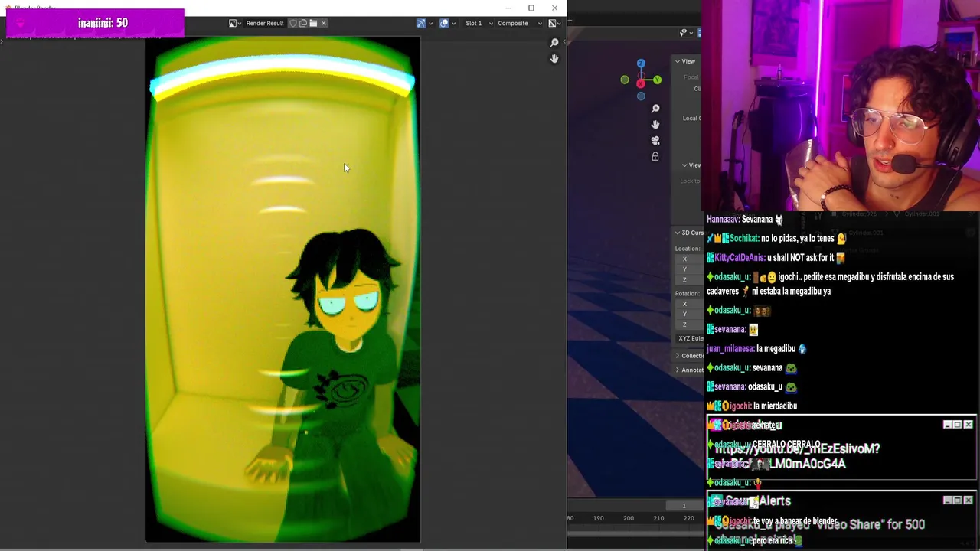Toggle overlays in the render window
The width and height of the screenshot is (980, 551).
coord(443,24)
